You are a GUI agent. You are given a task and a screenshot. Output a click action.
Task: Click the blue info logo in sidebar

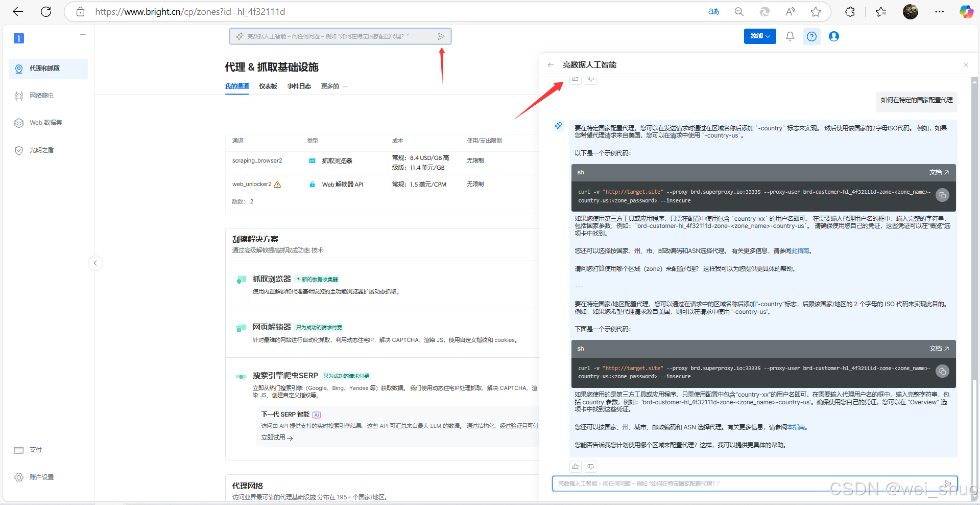coord(19,38)
